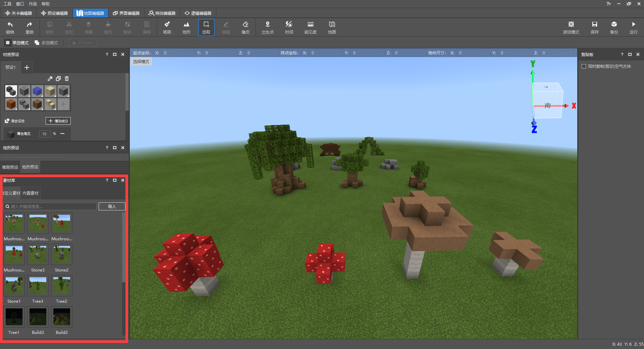The width and height of the screenshot is (644, 349).
Task: Open the 笔刷预设 tab
Action: [x=10, y=167]
